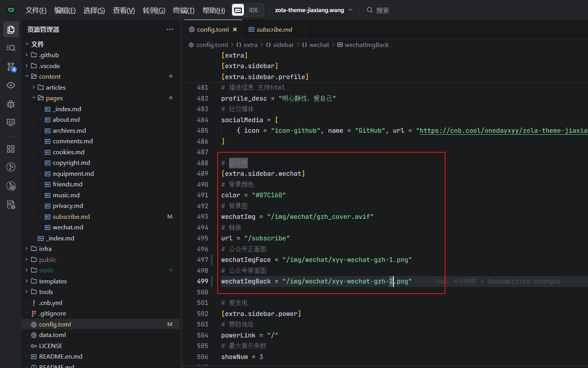
Task: Open the 终端(T) menu
Action: (184, 10)
